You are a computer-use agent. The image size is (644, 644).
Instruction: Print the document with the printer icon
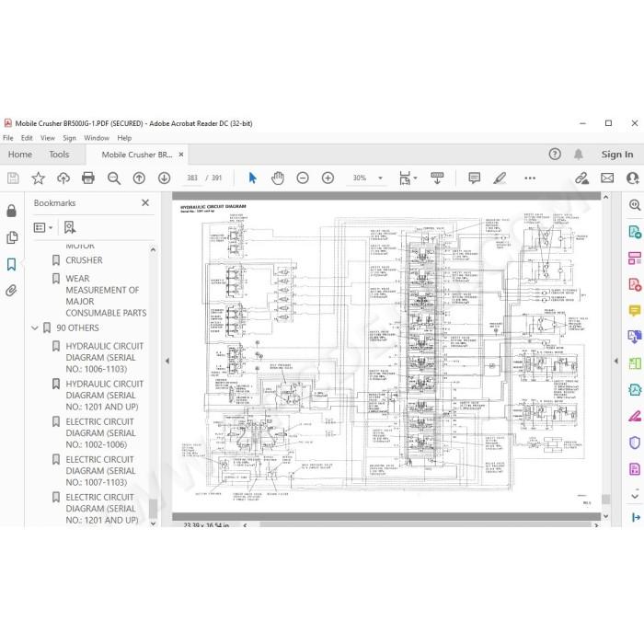pos(88,178)
